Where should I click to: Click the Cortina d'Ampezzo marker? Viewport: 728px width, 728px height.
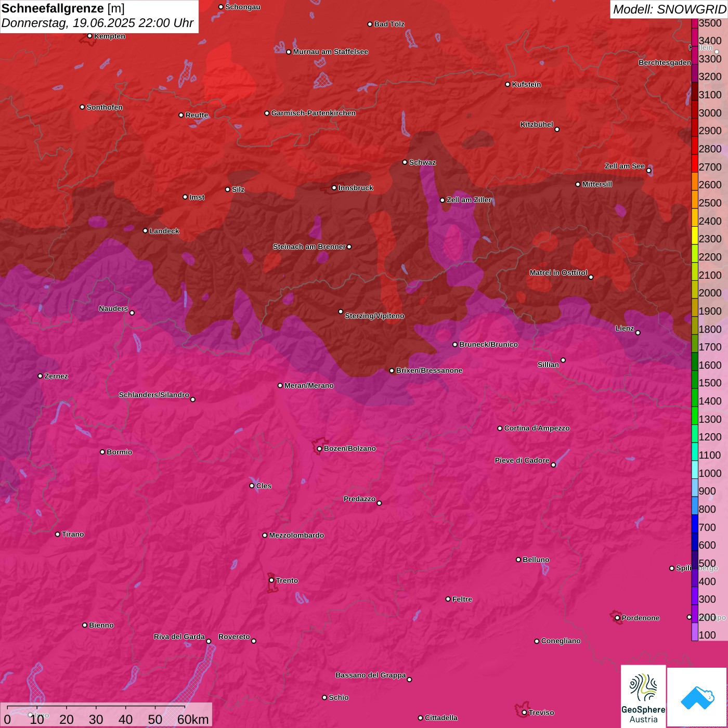tap(500, 428)
